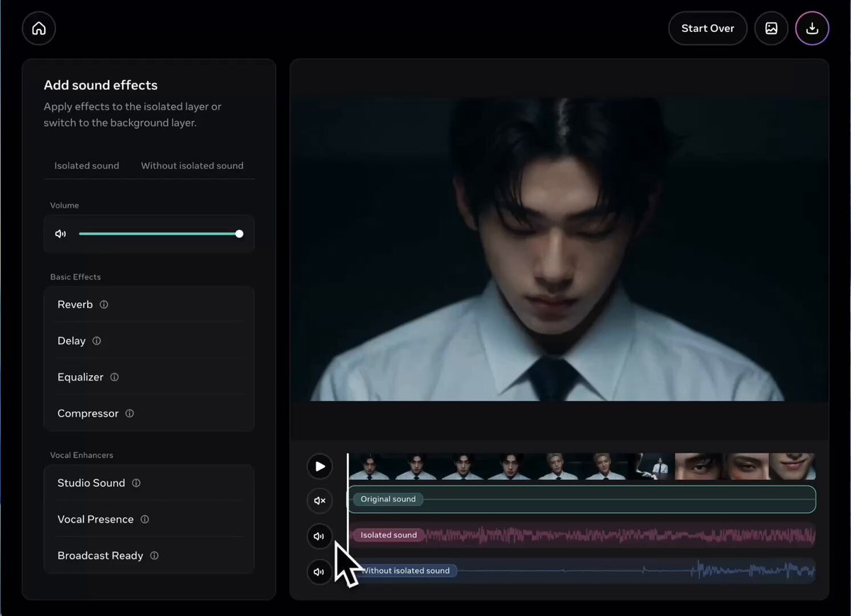Open the image gallery icon button
Image resolution: width=851 pixels, height=616 pixels.
point(771,28)
